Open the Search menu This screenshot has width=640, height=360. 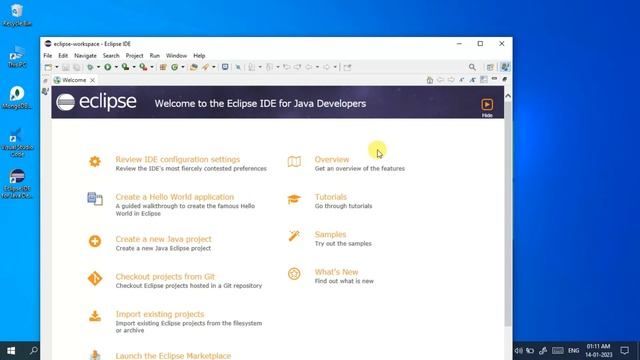(x=111, y=56)
